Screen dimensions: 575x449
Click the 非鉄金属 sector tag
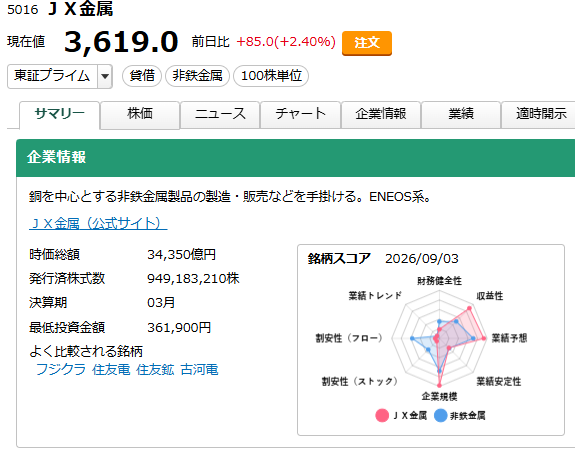coord(197,76)
